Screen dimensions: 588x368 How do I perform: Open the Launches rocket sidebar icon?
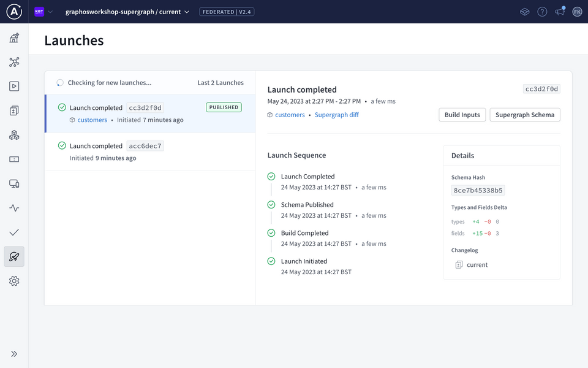14,256
